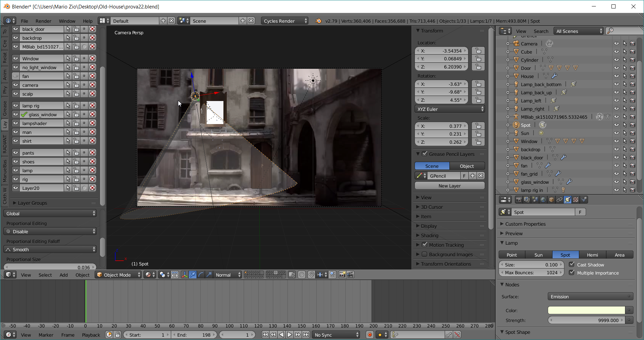
Task: Open the Object properties tab (cube icon)
Action: pyautogui.click(x=551, y=200)
